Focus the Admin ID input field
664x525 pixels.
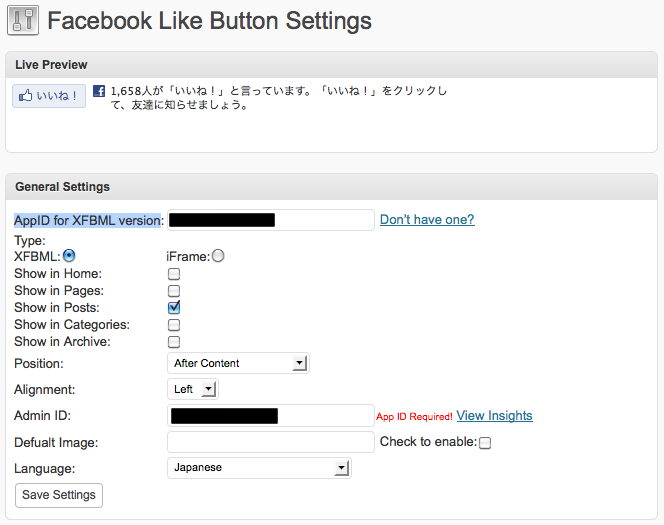[271, 415]
